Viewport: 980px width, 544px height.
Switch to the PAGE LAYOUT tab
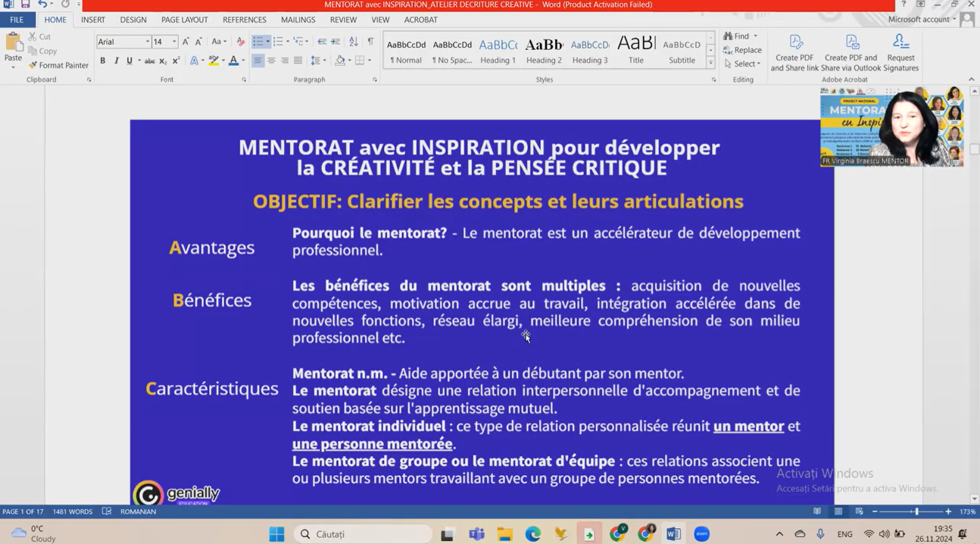(x=184, y=20)
